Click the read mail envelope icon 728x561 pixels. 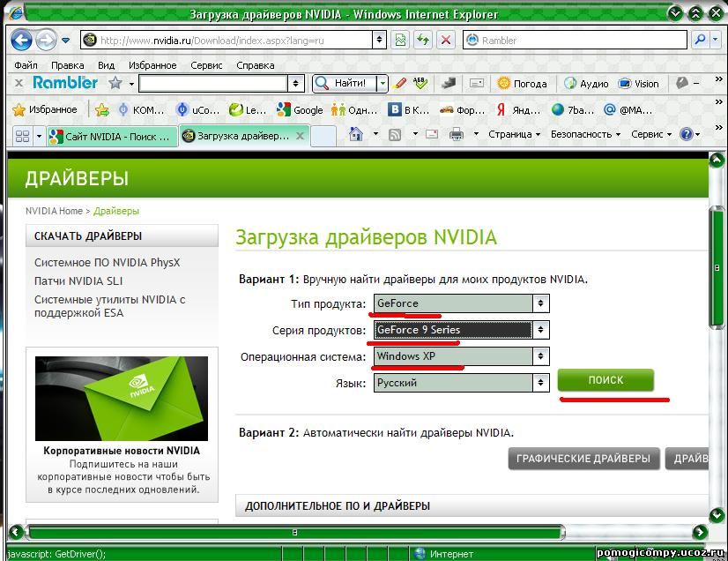tap(432, 134)
